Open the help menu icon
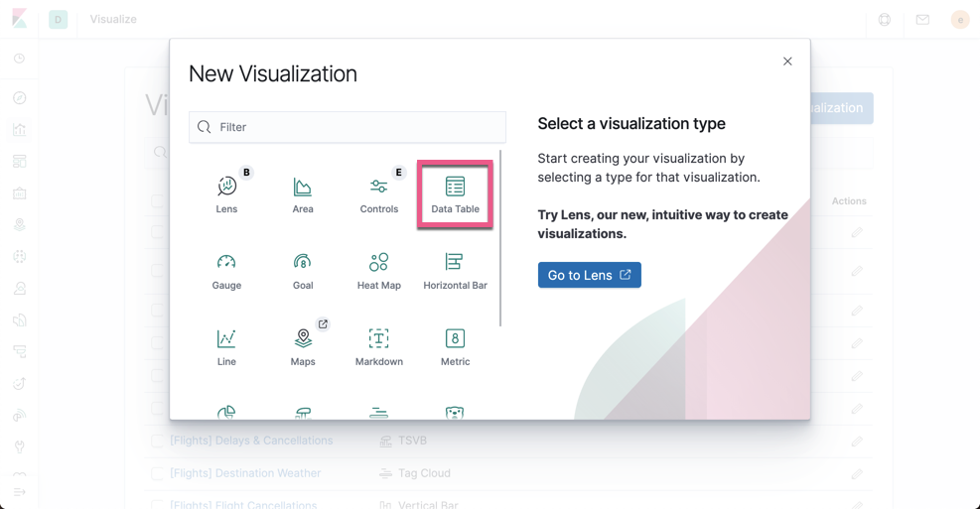 885,20
